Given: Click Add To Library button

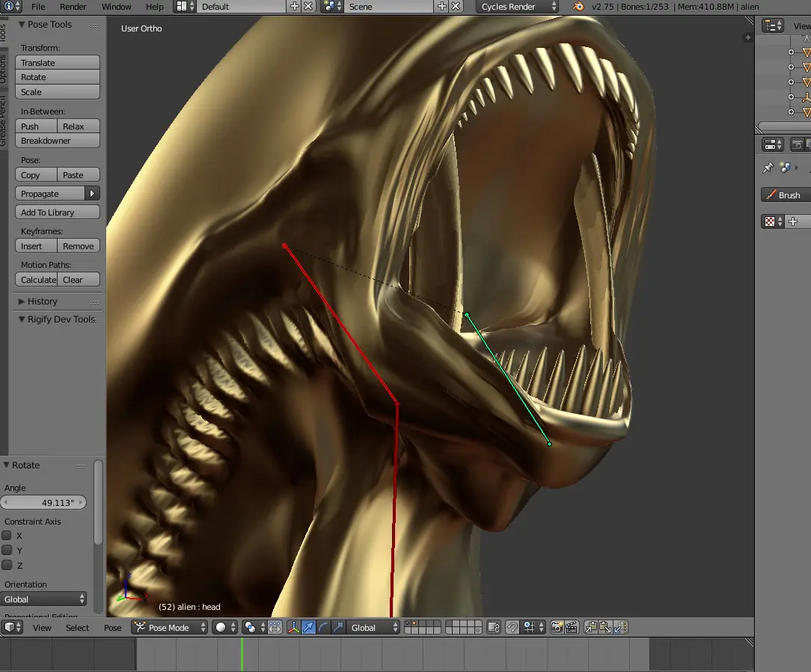Looking at the screenshot, I should click(x=58, y=212).
